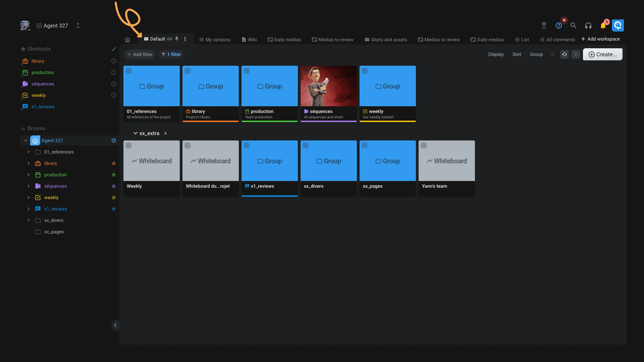This screenshot has height=362, width=644.
Task: Open the notifications bell
Action: pyautogui.click(x=603, y=25)
